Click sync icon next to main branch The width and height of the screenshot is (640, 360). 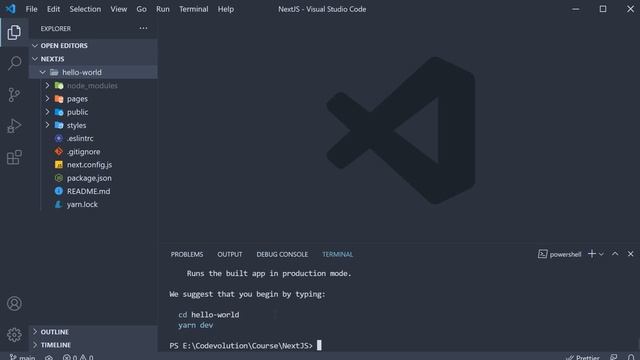pyautogui.click(x=49, y=357)
